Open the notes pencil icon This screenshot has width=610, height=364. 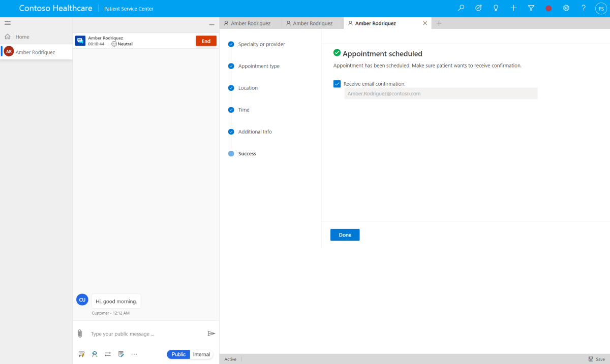tap(121, 354)
